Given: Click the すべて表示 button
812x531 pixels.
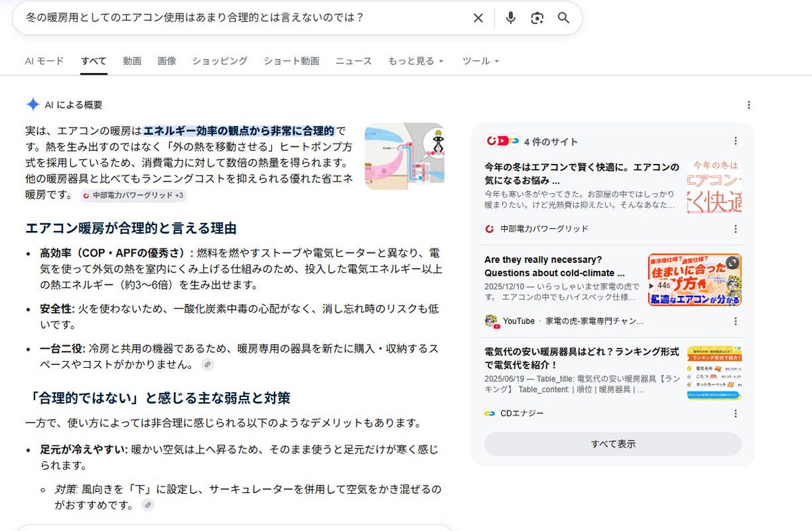Looking at the screenshot, I should 613,444.
